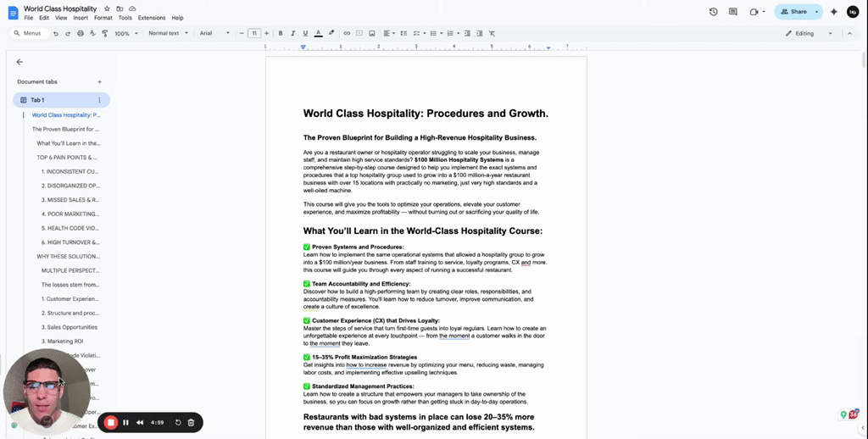Open the Google account avatar
868x439 pixels.
[x=853, y=12]
